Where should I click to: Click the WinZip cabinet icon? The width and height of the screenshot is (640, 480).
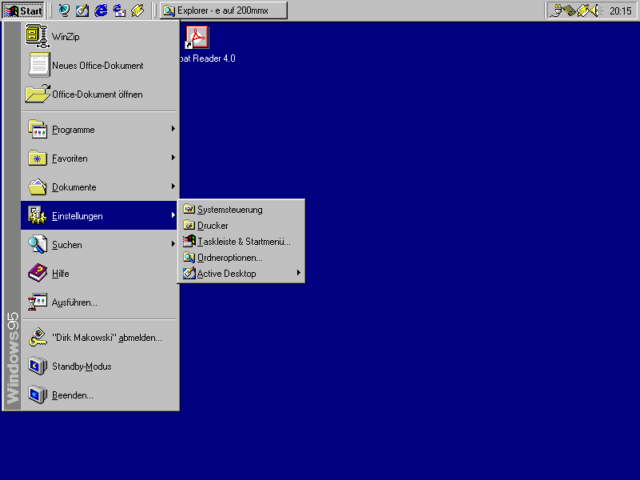[38, 36]
